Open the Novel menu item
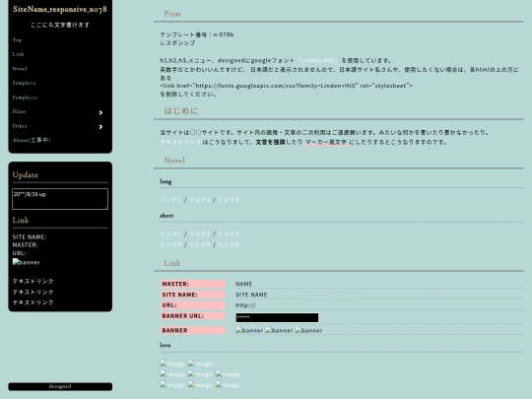This screenshot has height=399, width=532. coord(20,69)
